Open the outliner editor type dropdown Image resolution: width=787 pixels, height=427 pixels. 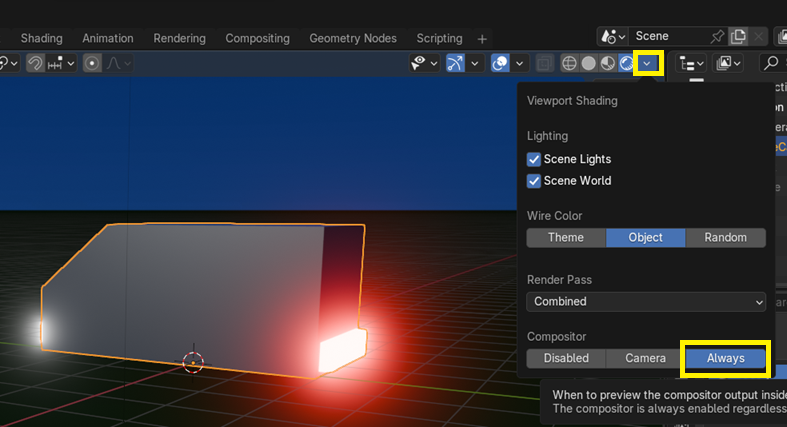691,63
